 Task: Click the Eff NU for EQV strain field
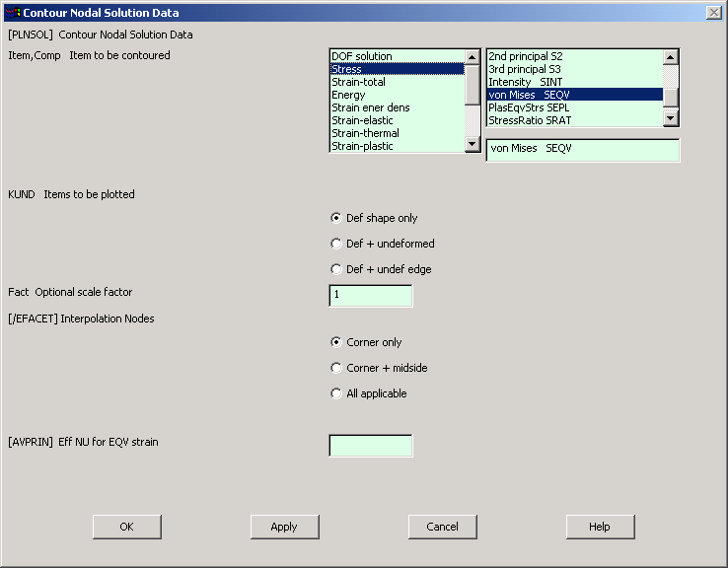point(371,446)
